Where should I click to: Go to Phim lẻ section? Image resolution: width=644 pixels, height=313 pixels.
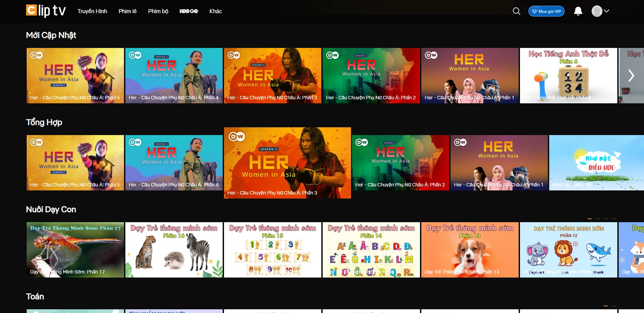pyautogui.click(x=127, y=11)
